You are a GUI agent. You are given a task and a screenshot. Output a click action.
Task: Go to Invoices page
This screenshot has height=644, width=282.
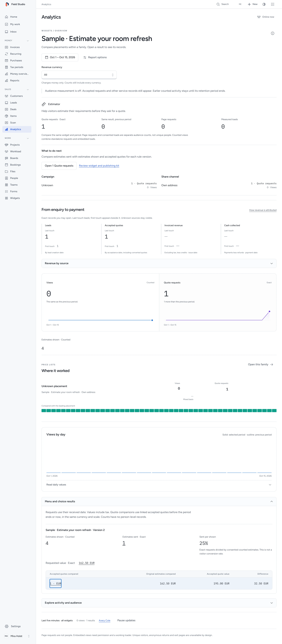tap(17, 47)
